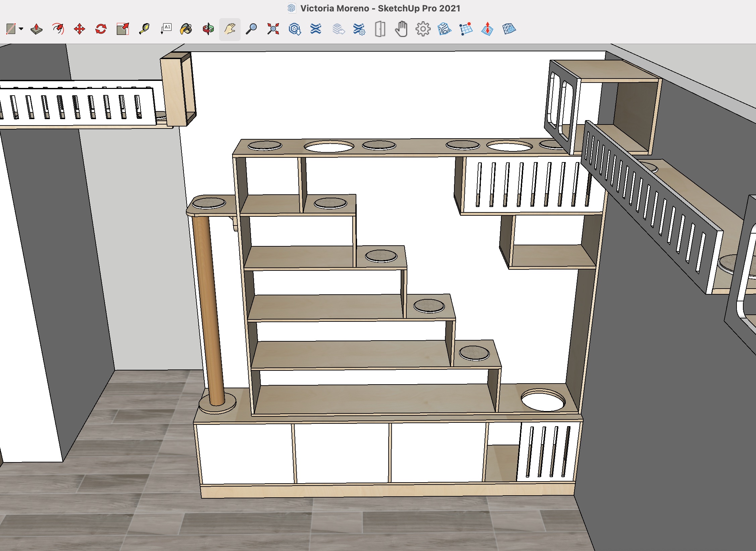Click the gear settings icon
This screenshot has width=756, height=551.
click(x=423, y=29)
